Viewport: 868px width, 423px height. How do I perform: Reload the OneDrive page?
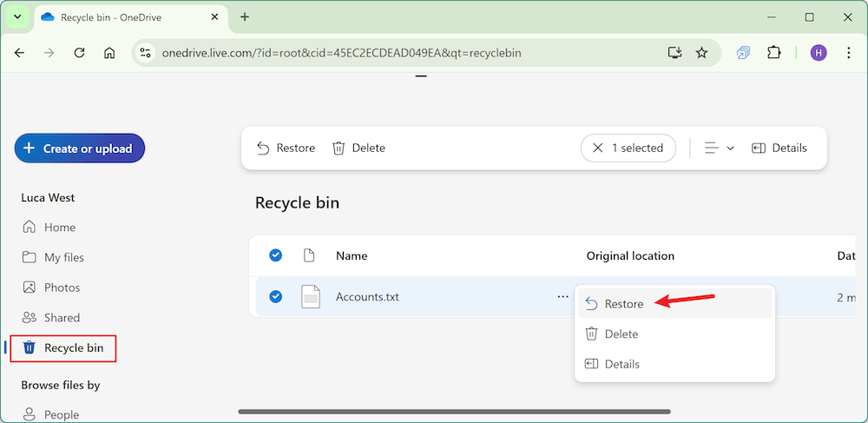79,53
